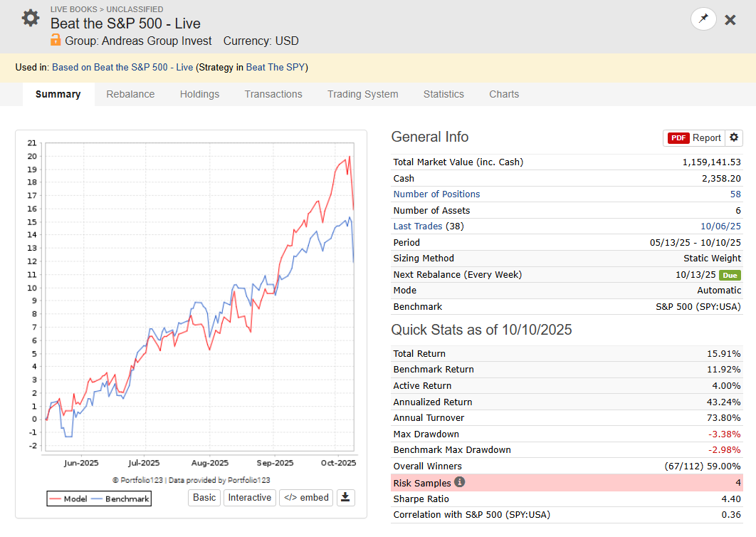The height and width of the screenshot is (537, 756).
Task: Open the Holdings tab
Action: (x=199, y=94)
